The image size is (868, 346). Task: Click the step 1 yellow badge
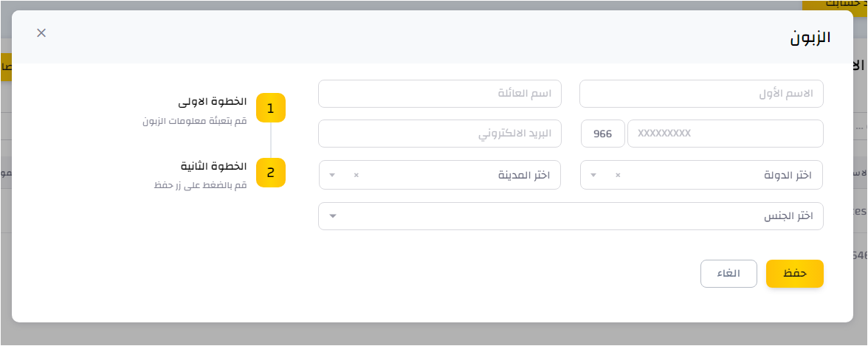(270, 108)
